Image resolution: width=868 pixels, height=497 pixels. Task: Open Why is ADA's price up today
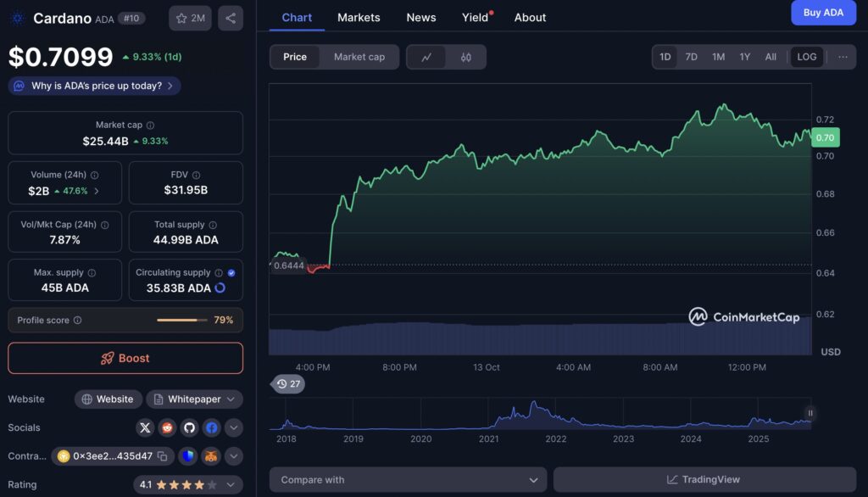tap(95, 86)
